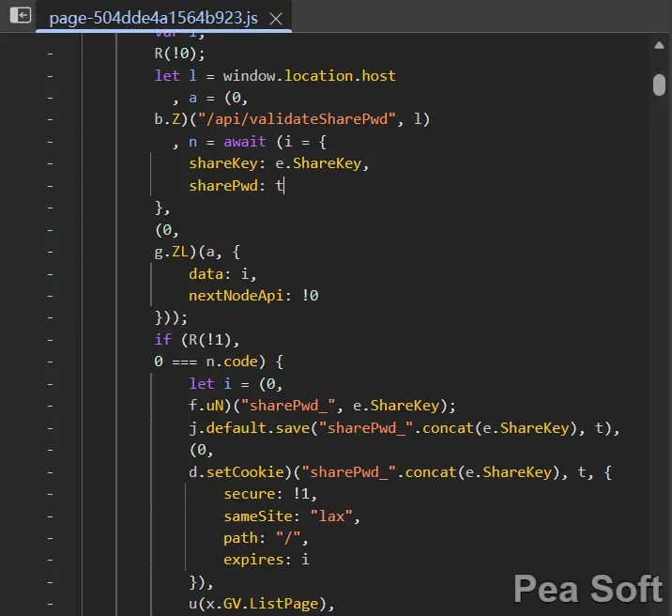Click the "g.ZL)(a, {" line

(197, 252)
